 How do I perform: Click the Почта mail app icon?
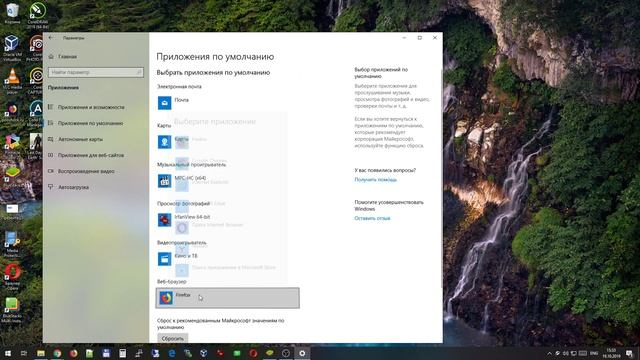pyautogui.click(x=164, y=103)
